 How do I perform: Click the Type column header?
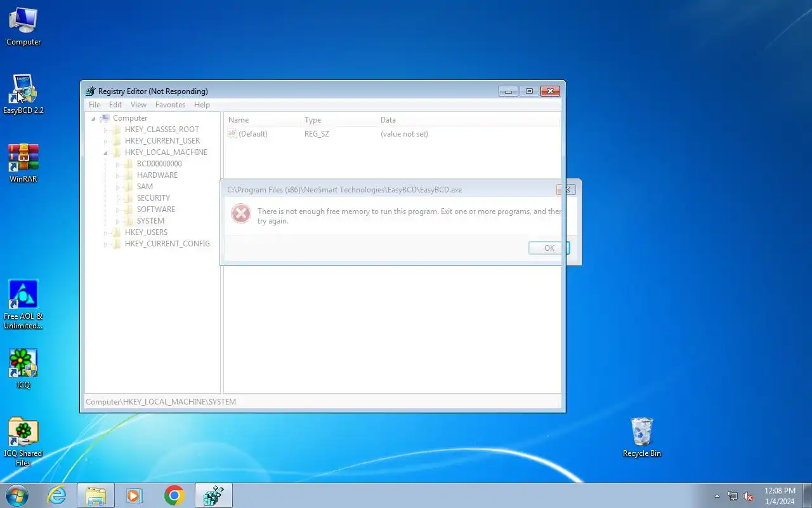[339, 120]
